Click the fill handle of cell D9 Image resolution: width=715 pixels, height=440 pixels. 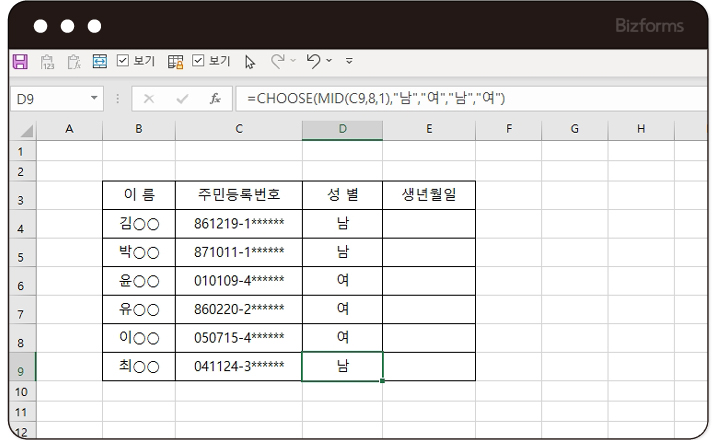382,380
